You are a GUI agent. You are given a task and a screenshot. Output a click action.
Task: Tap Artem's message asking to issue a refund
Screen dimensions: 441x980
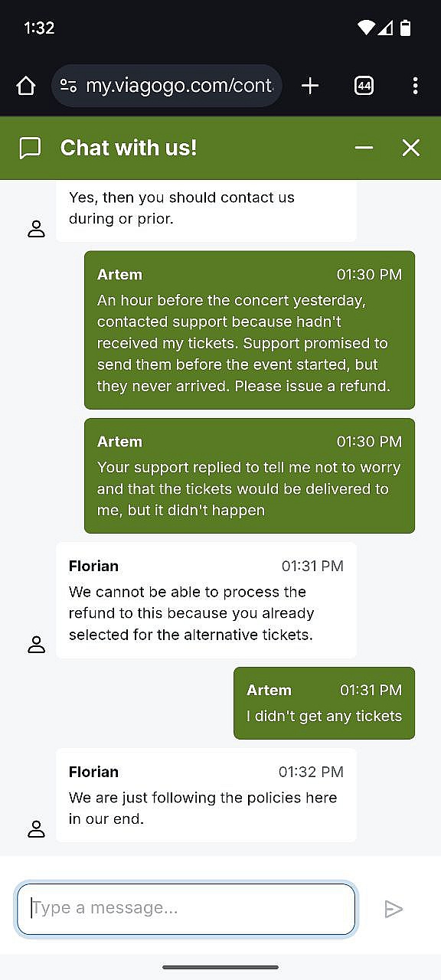(x=250, y=330)
